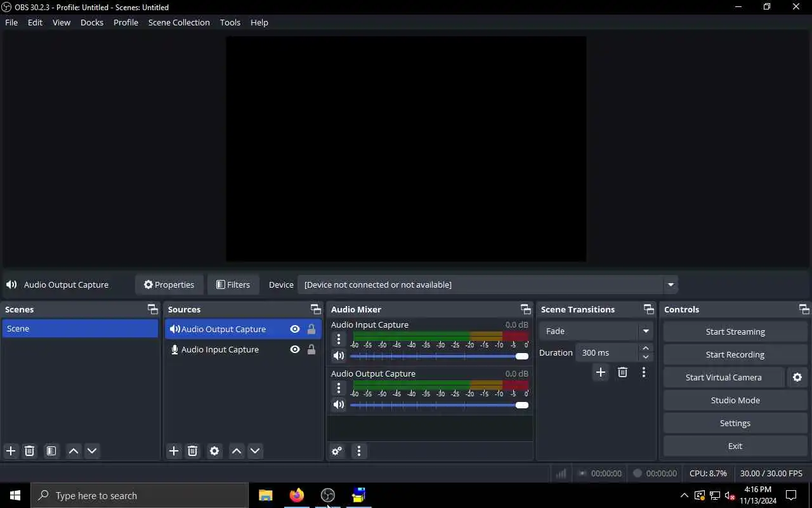Pop out the Sources dock

[315, 309]
